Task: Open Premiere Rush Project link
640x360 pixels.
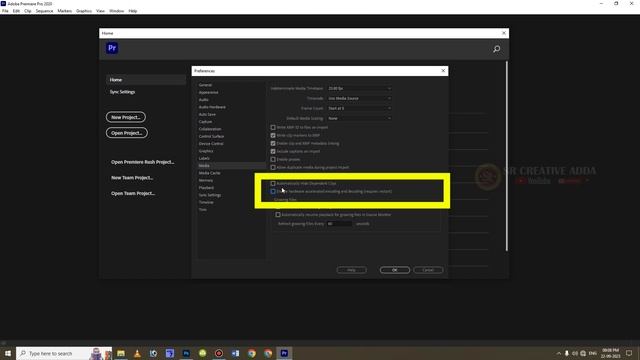Action: coord(142,162)
